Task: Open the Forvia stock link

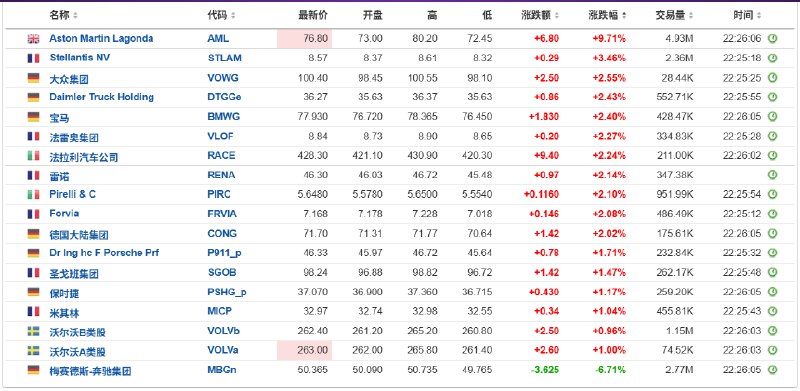Action: (64, 214)
